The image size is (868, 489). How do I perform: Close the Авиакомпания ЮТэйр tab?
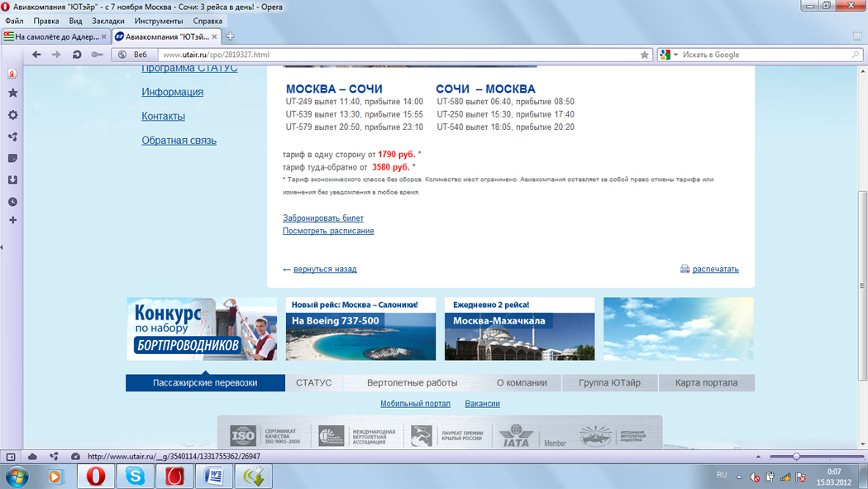coord(214,36)
